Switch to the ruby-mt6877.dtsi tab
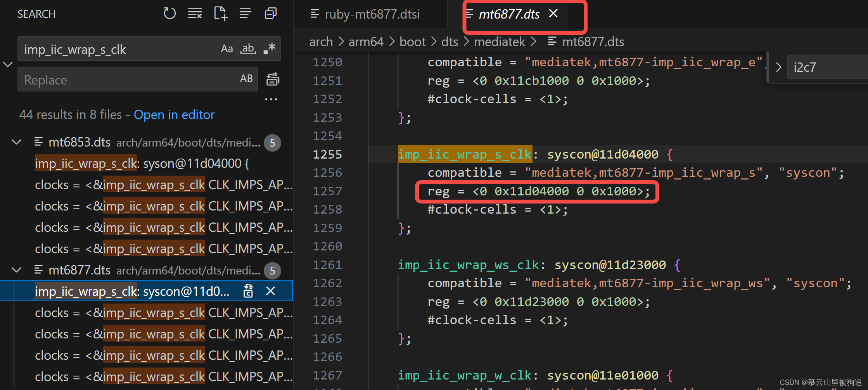The image size is (868, 390). pos(371,14)
